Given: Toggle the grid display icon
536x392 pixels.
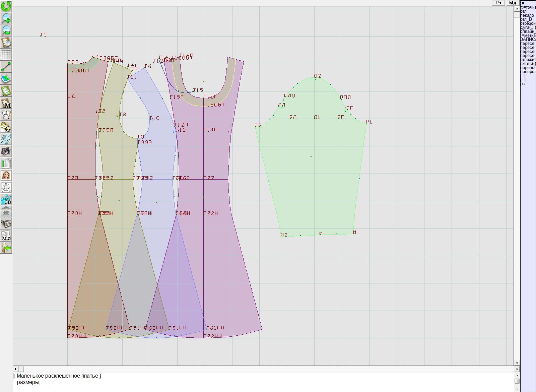Looking at the screenshot, I should coord(6,55).
